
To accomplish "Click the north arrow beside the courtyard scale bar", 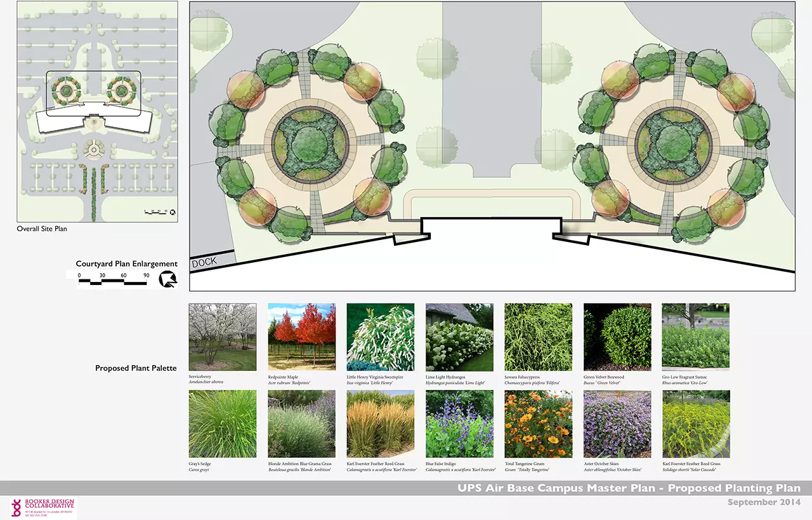I will tap(169, 279).
